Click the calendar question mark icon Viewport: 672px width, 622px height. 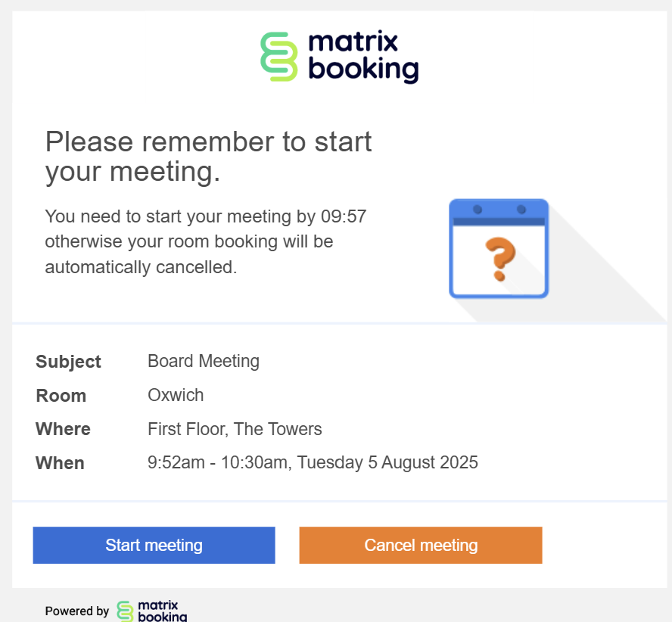point(499,249)
